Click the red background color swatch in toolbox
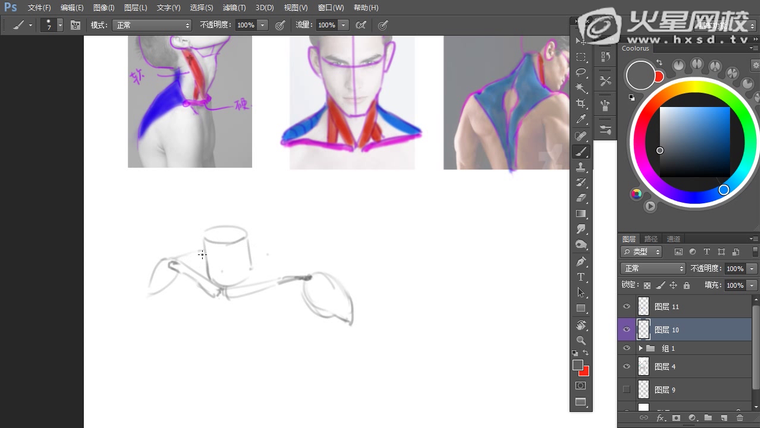The width and height of the screenshot is (760, 428). (x=585, y=370)
